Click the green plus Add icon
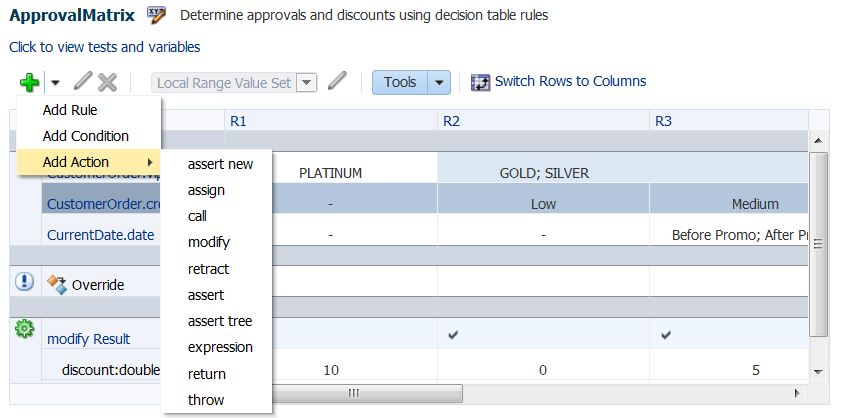The height and width of the screenshot is (418, 841). (29, 83)
